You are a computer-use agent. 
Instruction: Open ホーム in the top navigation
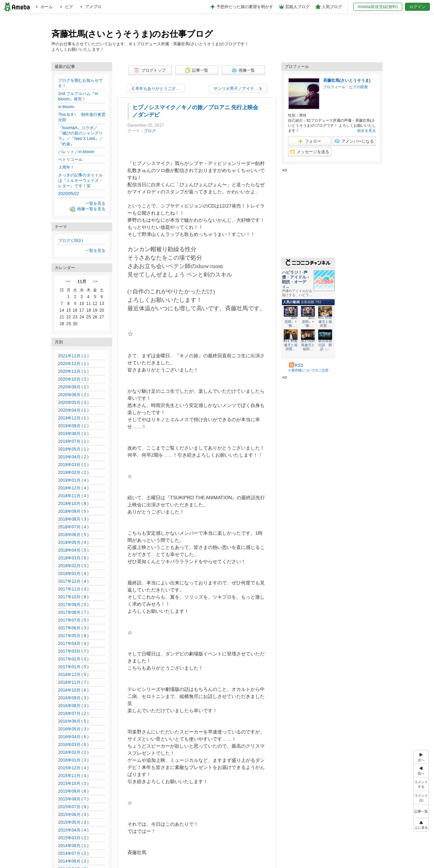coord(46,7)
